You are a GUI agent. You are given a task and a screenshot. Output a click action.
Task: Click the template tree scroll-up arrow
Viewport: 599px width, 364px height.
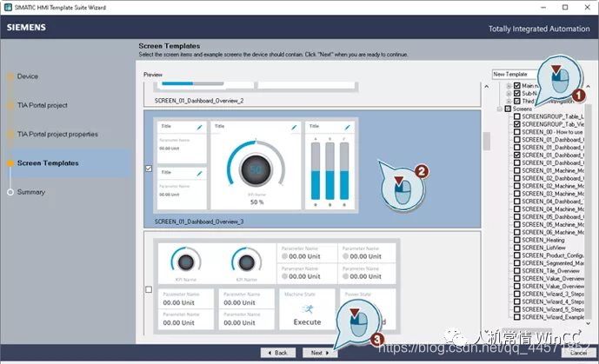point(588,87)
